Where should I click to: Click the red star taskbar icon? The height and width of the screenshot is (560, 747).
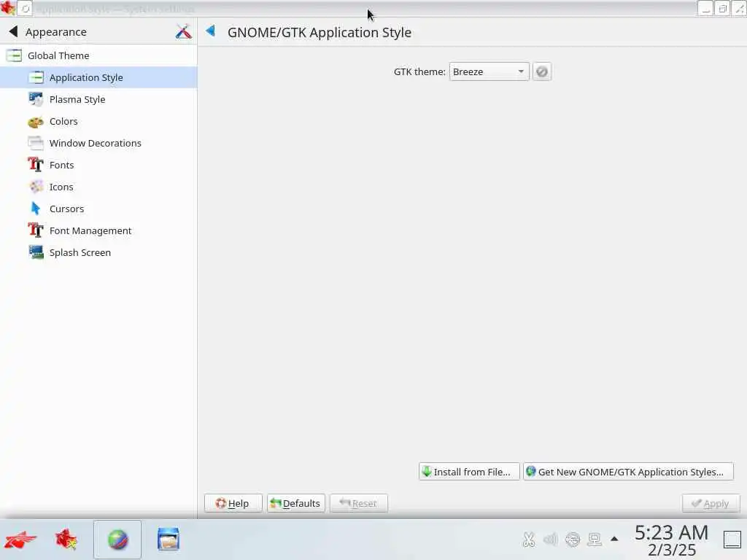(66, 540)
